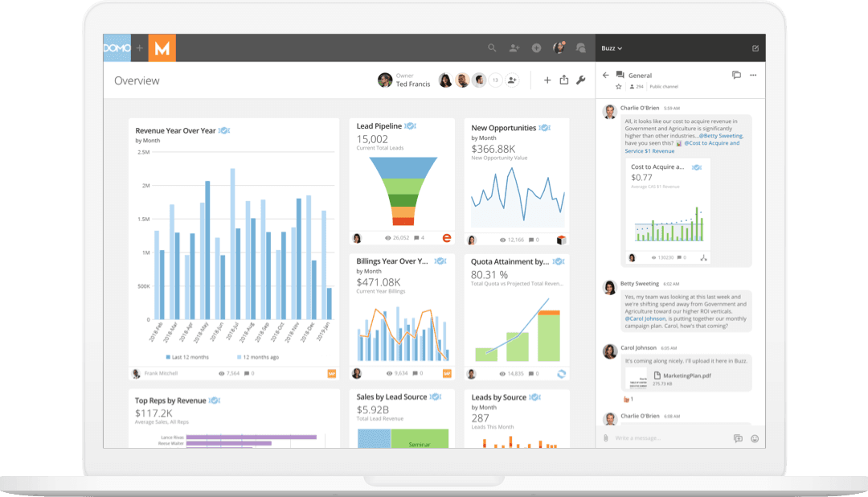Click the compose new Buzz message icon

pos(755,48)
